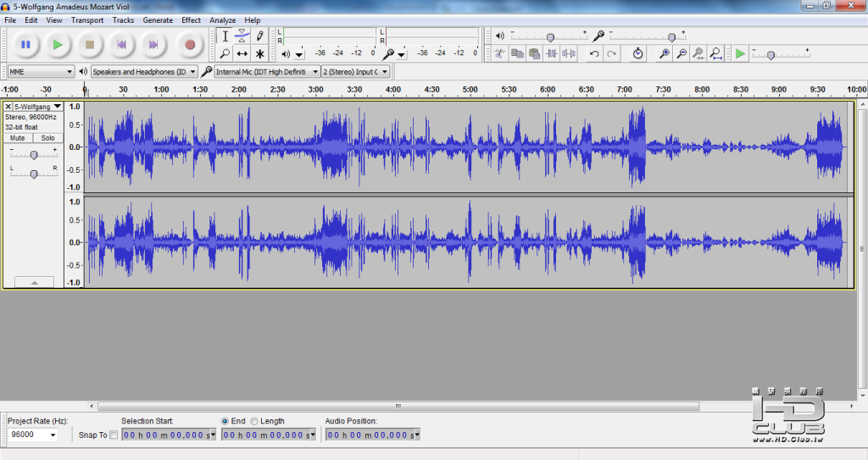The height and width of the screenshot is (460, 868).
Task: Open the Help menu
Action: click(x=253, y=20)
